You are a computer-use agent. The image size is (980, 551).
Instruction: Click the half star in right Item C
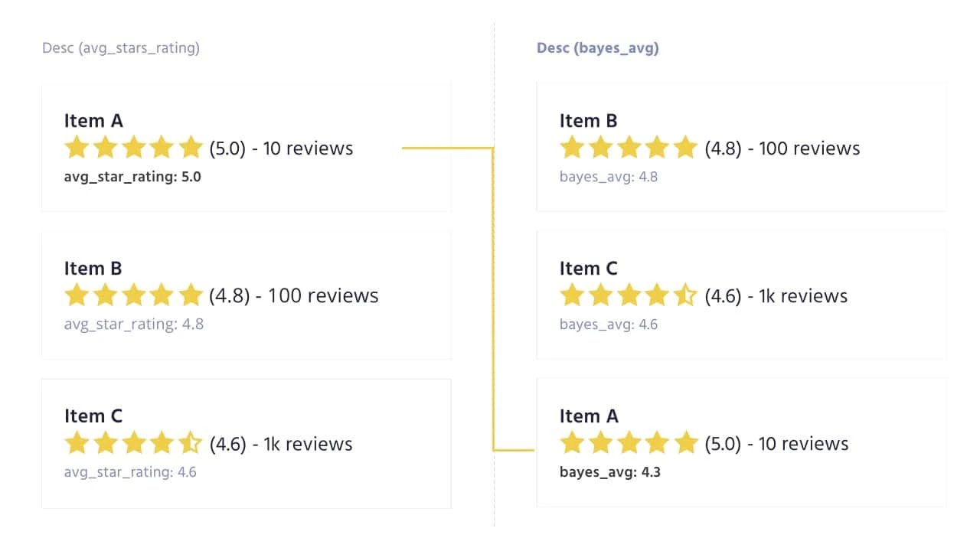pos(685,295)
